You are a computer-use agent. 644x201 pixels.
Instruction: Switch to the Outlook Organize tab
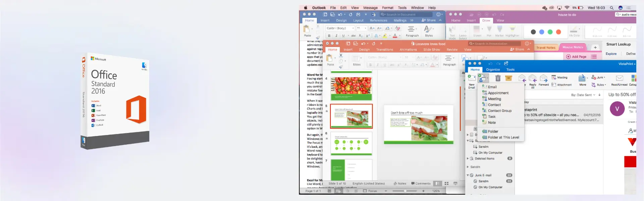tap(493, 70)
